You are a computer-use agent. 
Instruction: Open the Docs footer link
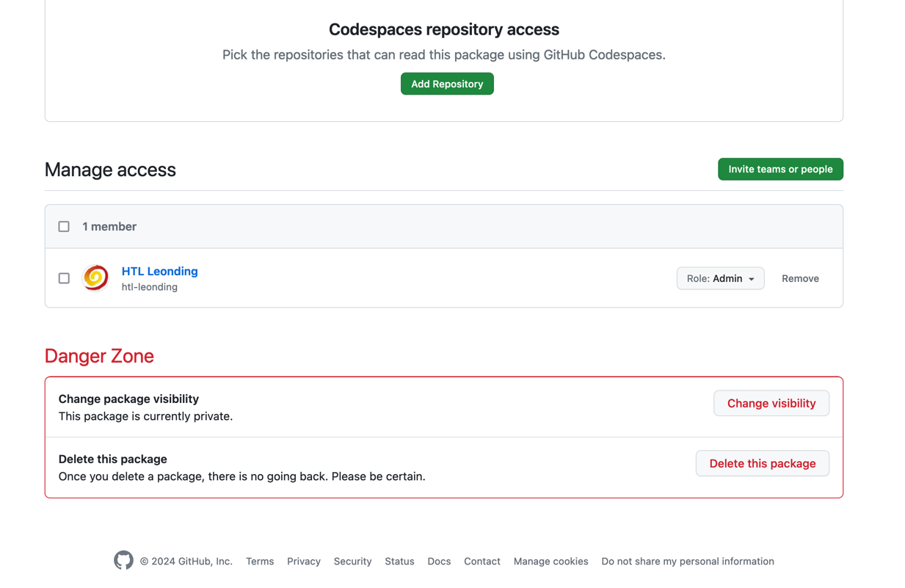coord(439,562)
